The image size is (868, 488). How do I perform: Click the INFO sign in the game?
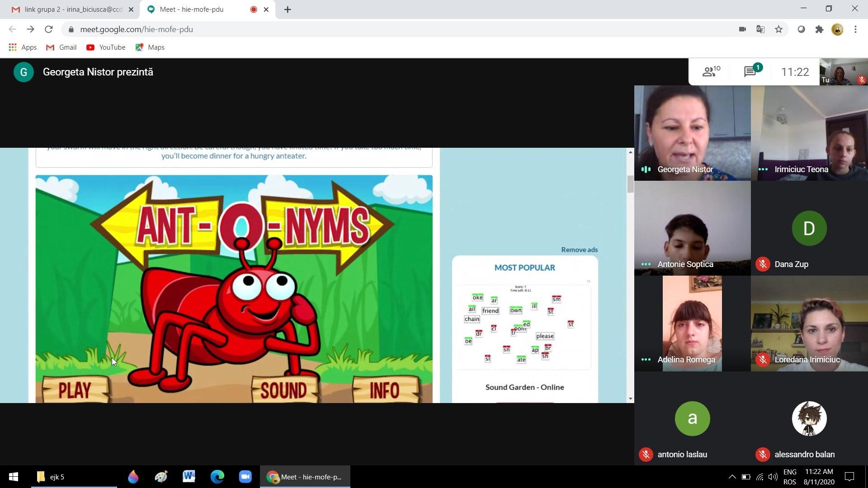coord(385,389)
